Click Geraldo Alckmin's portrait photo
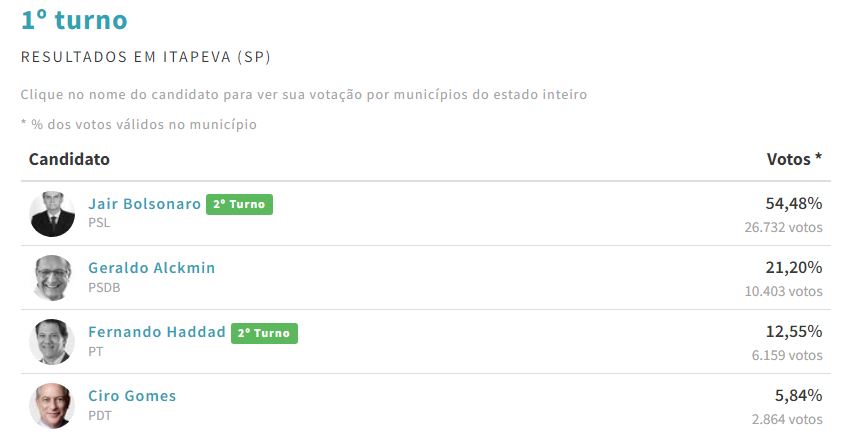The height and width of the screenshot is (438, 850). (52, 278)
